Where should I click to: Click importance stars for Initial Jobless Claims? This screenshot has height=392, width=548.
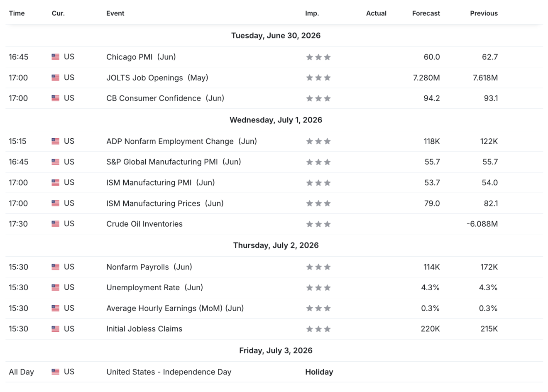click(318, 329)
